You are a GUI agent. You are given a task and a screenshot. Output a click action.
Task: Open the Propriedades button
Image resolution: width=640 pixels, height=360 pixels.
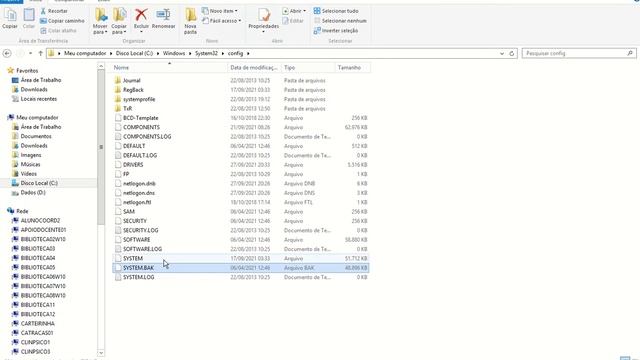pos(264,19)
